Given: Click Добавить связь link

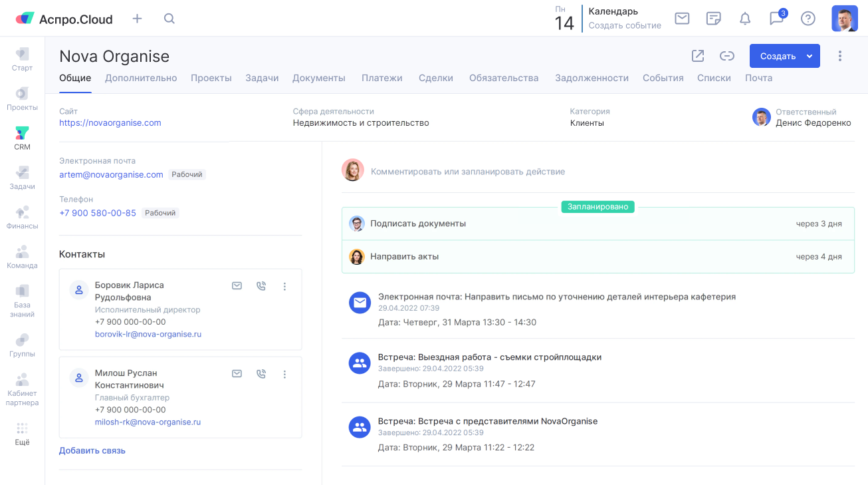Looking at the screenshot, I should click(x=92, y=450).
